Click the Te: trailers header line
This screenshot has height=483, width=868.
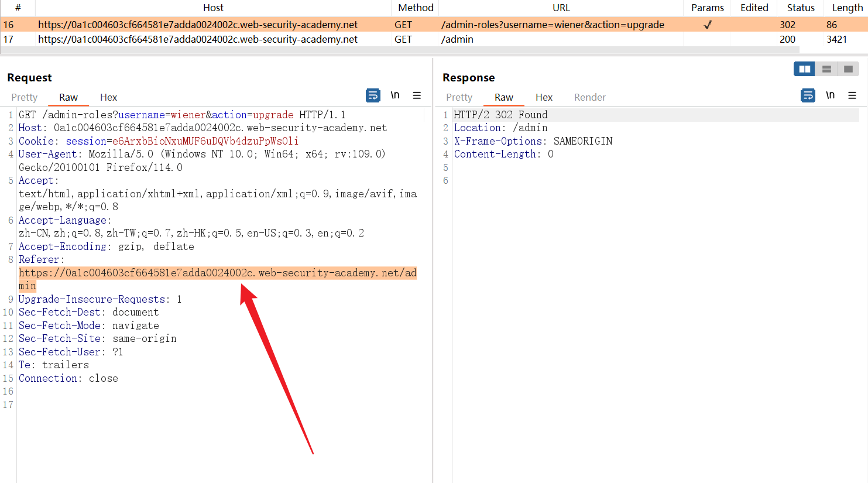54,365
